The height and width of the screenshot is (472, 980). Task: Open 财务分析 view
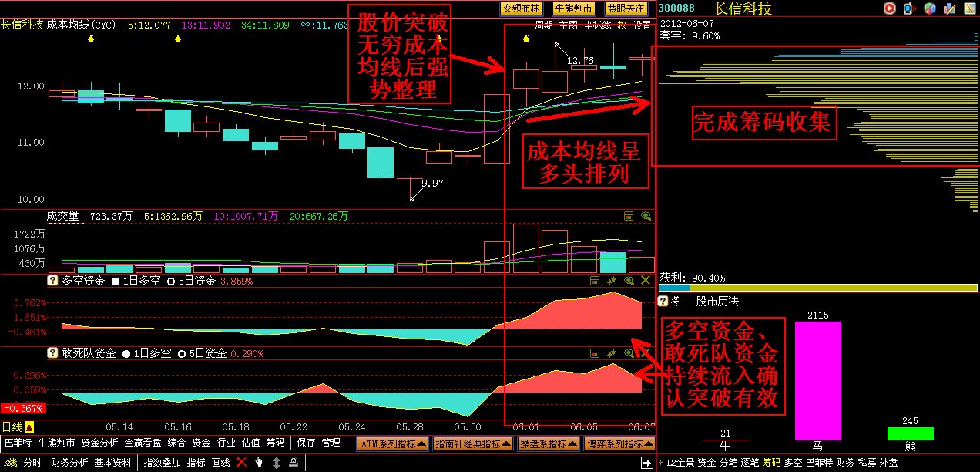tap(69, 463)
